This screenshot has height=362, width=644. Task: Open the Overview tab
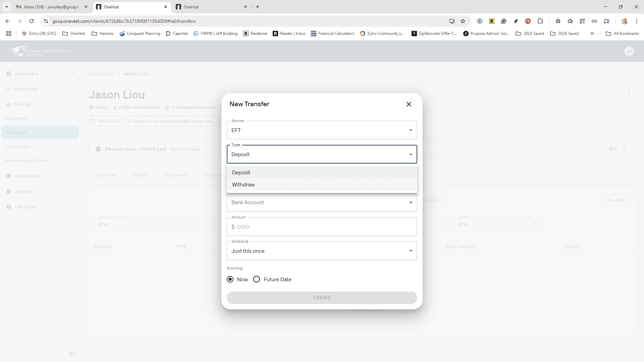tap(106, 175)
